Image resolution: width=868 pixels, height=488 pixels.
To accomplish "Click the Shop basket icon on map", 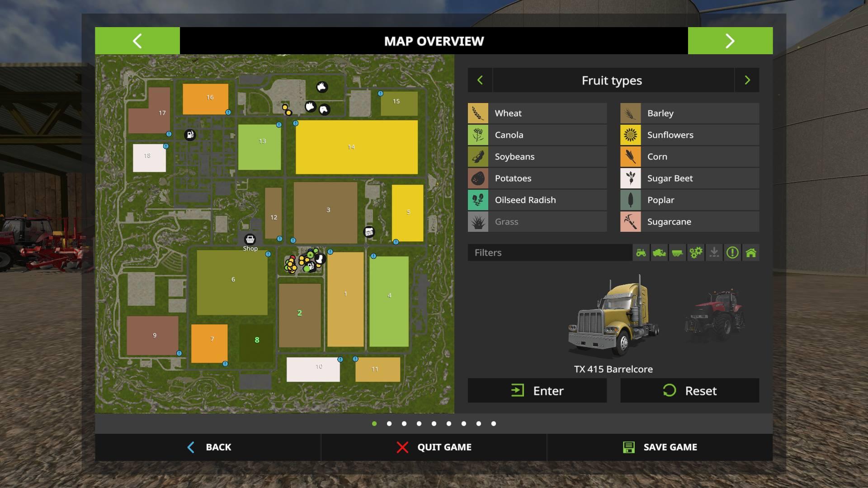I will click(x=250, y=239).
